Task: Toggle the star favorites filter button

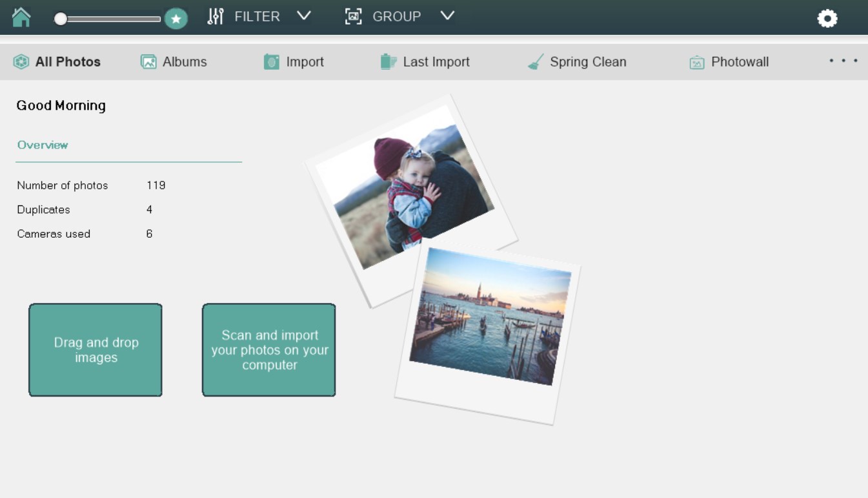Action: click(176, 18)
